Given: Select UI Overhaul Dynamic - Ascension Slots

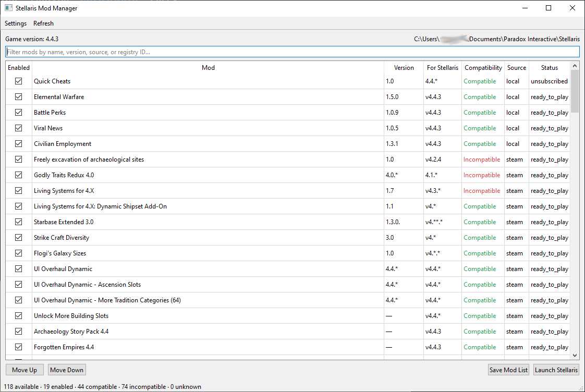Looking at the screenshot, I should point(288,285).
